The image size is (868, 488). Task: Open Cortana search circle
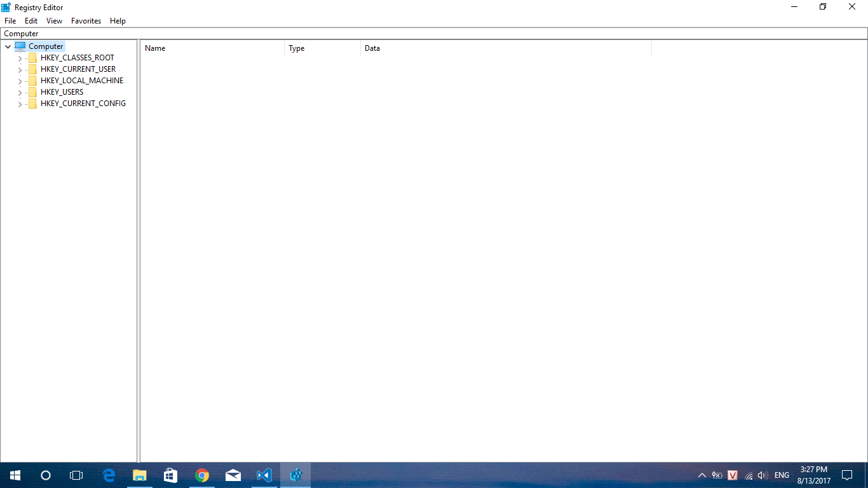[46, 475]
